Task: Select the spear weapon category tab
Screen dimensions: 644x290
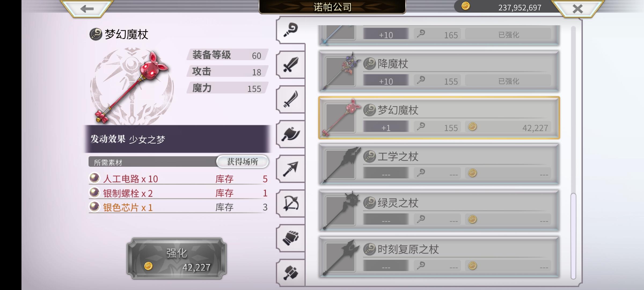Action: click(291, 169)
